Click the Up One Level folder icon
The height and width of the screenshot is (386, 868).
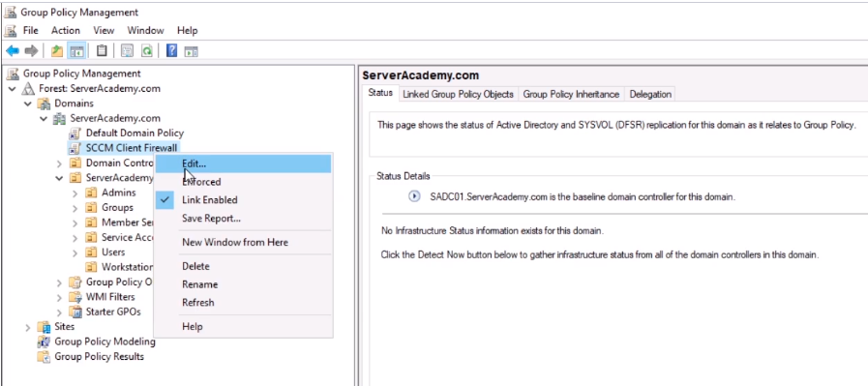point(56,51)
